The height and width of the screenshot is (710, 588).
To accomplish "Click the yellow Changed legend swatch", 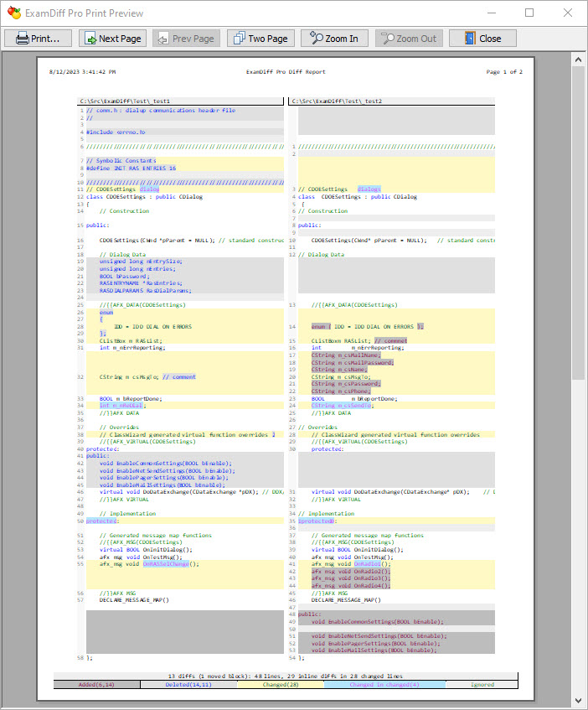I will (280, 684).
